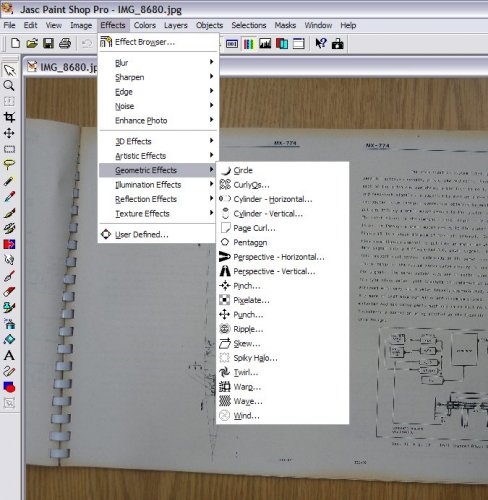Click the context help arrow-question icon
This screenshot has height=500, width=488.
321,43
